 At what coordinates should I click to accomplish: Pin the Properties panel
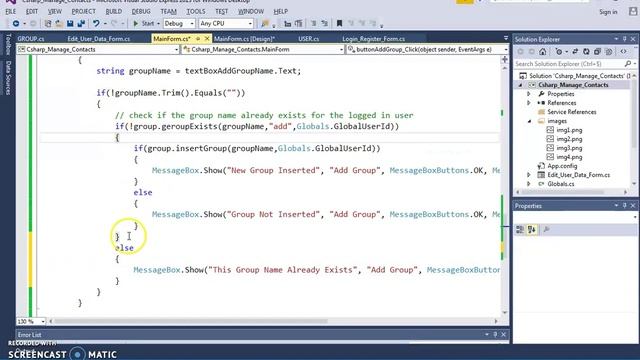(624, 206)
